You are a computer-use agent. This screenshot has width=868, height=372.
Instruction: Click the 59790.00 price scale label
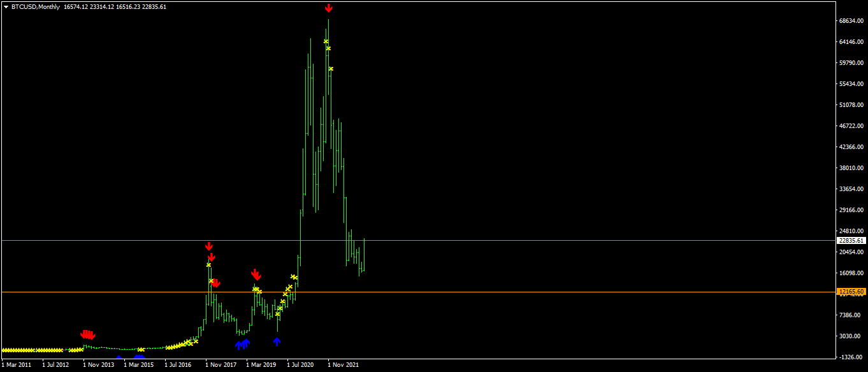(851, 63)
